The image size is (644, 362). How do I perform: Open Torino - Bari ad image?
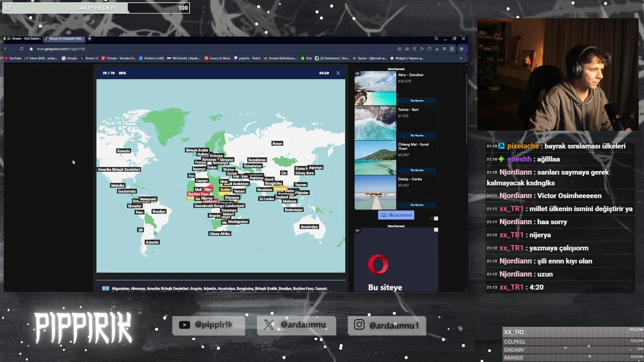click(375, 123)
